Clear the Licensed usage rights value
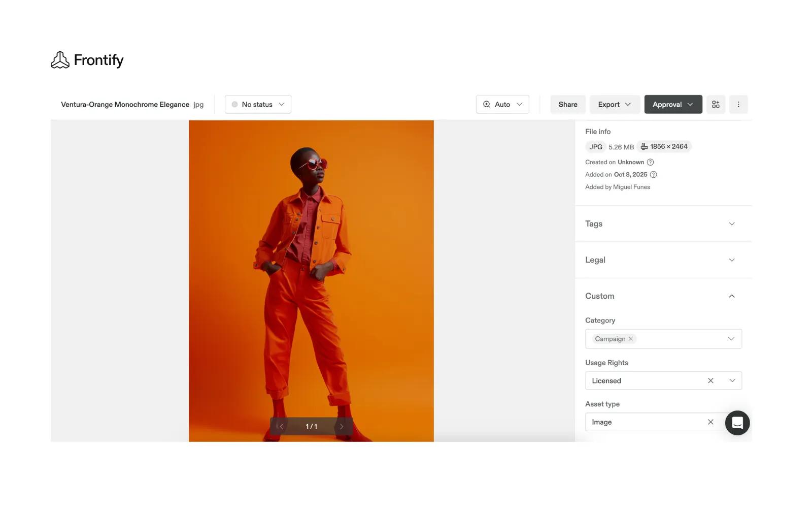 710,380
